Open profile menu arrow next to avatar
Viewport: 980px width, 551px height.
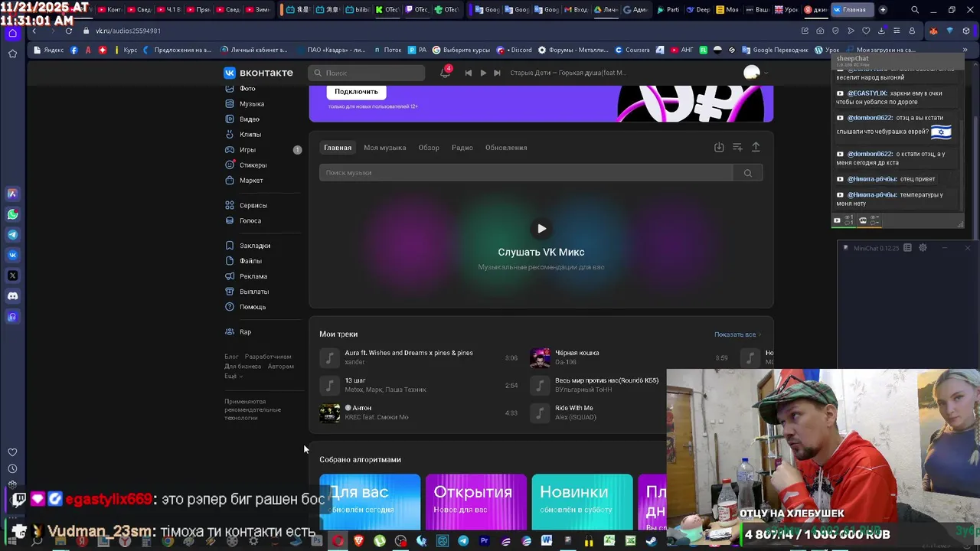point(766,73)
